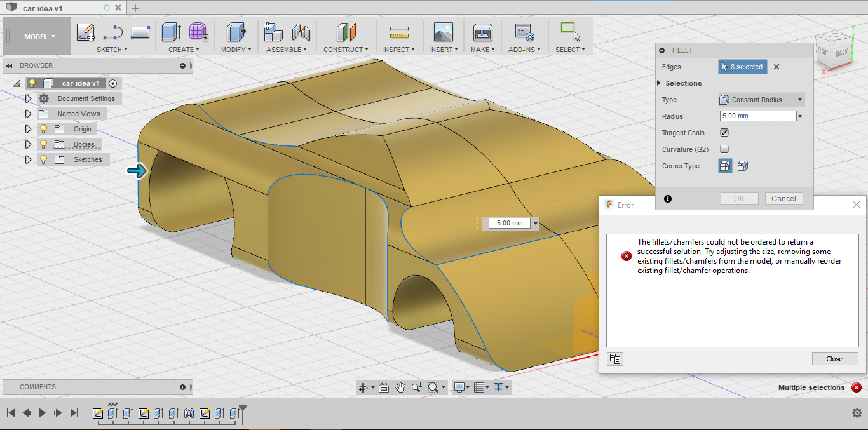868x430 pixels.
Task: Play the timeline with the play button
Action: click(42, 413)
